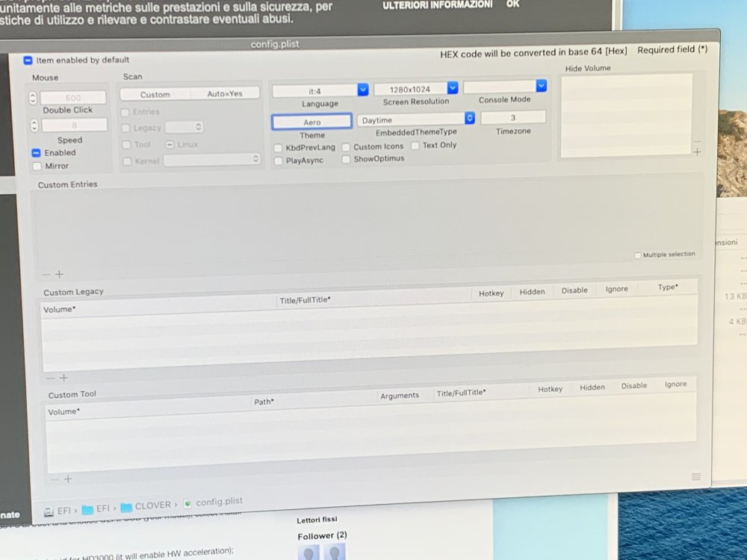Screen dimensions: 747x560
Task: Select the Auto=Yes scan segment
Action: coord(224,93)
